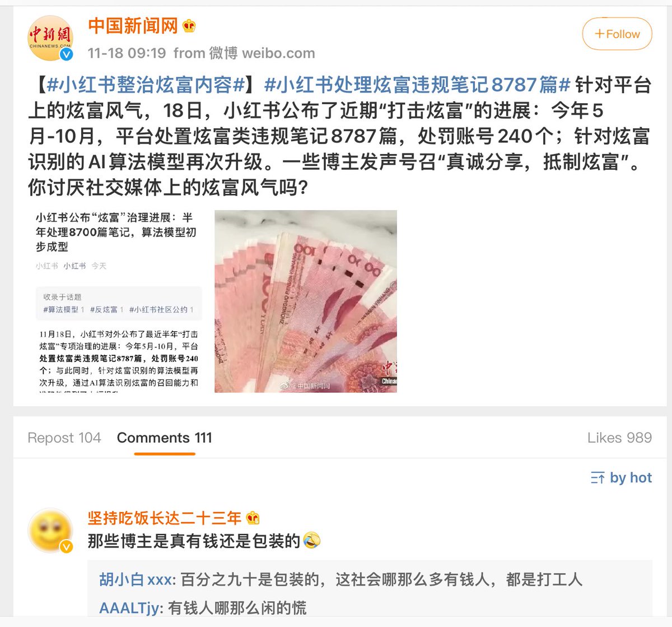
Task: Click the laughing-crying emoji in the comment
Action: point(312,541)
